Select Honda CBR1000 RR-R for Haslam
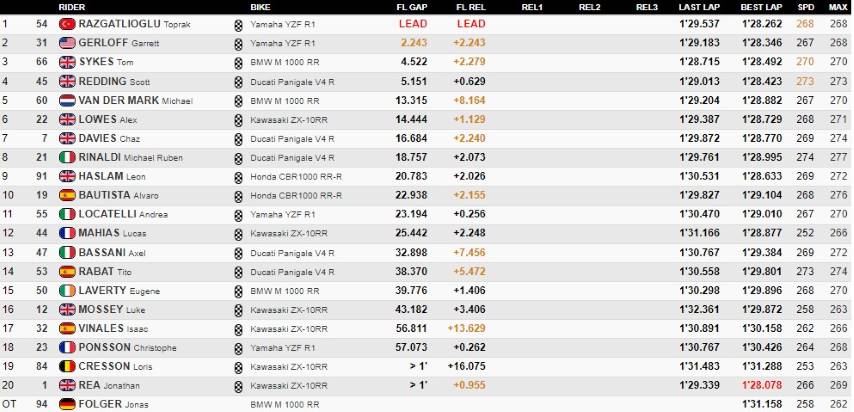The width and height of the screenshot is (854, 412). click(296, 177)
